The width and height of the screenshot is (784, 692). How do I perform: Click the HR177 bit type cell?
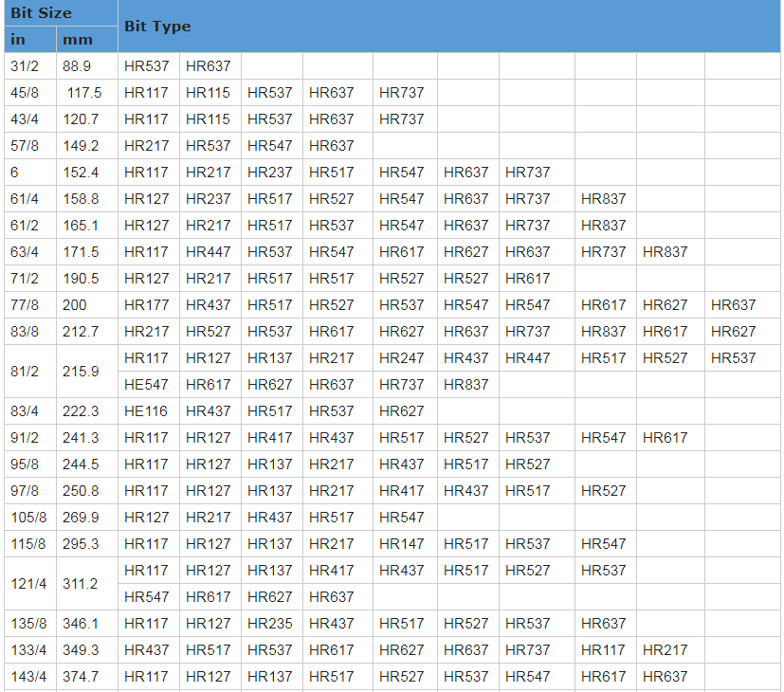tap(146, 305)
